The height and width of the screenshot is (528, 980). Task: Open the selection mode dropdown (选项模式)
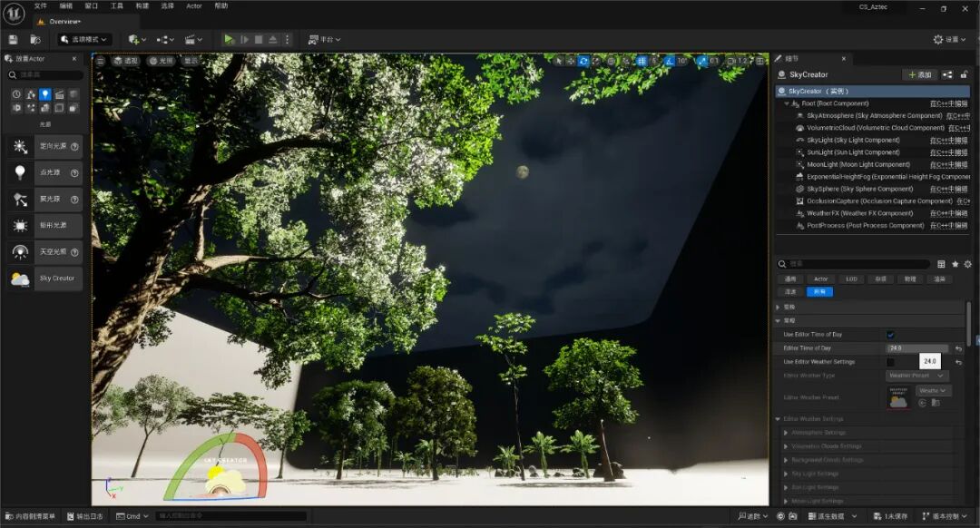point(83,39)
